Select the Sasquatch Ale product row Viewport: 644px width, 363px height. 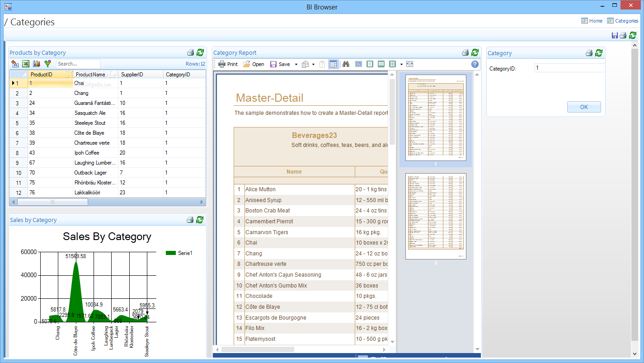coord(108,113)
